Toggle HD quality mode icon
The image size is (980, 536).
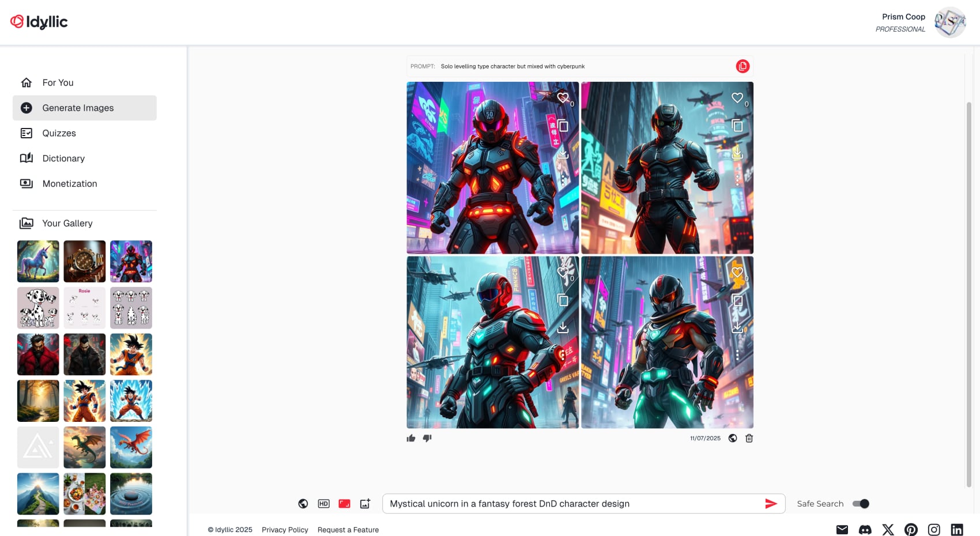click(323, 504)
